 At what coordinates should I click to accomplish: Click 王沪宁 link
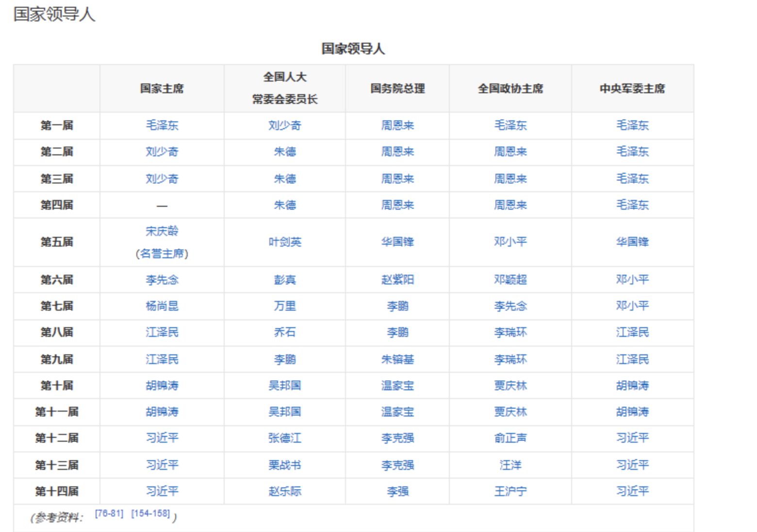[510, 491]
